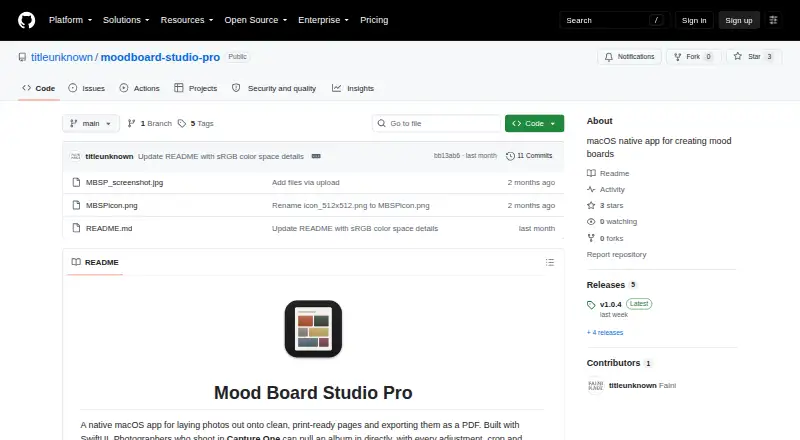Open the appearance settings icon beside Sign up
The width and height of the screenshot is (800, 440).
click(773, 20)
